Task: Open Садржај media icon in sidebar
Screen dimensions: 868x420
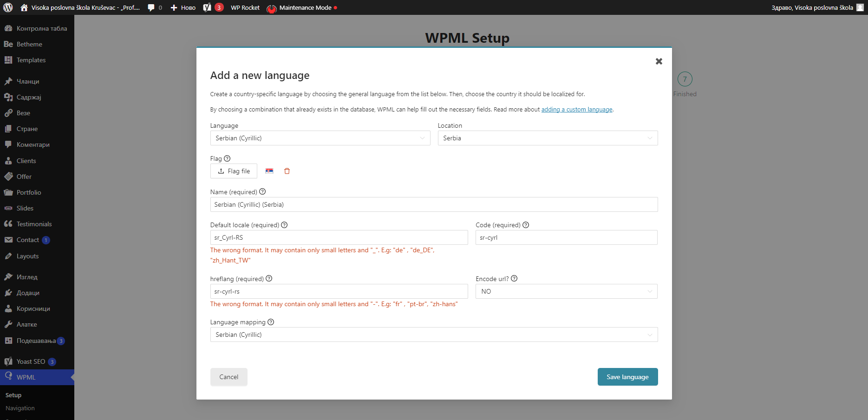Action: coord(8,97)
